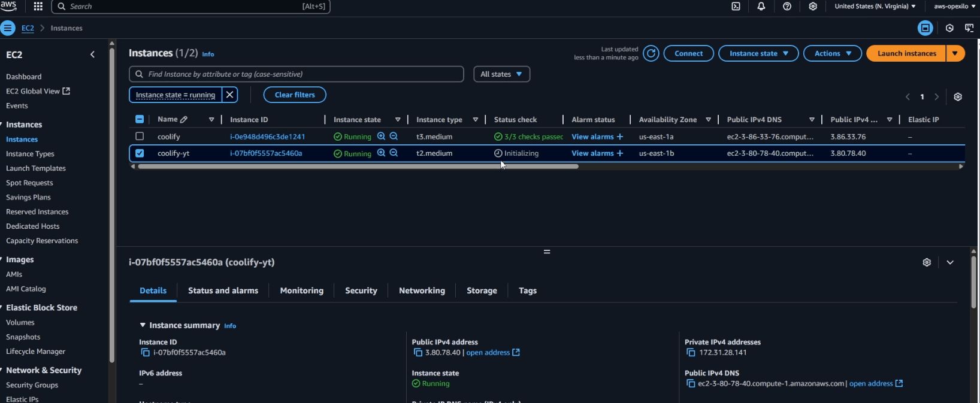980x403 pixels.
Task: Open the aws-opexilo account menu
Action: 954,7
